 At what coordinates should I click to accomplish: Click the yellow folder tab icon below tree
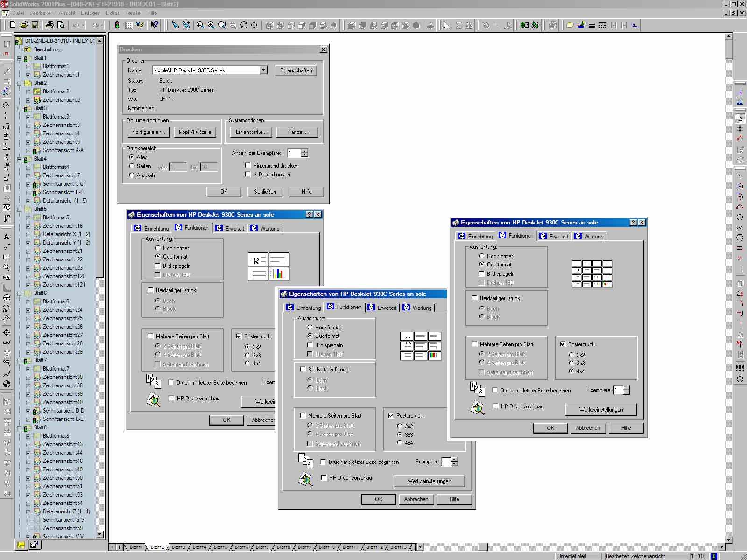(x=21, y=545)
